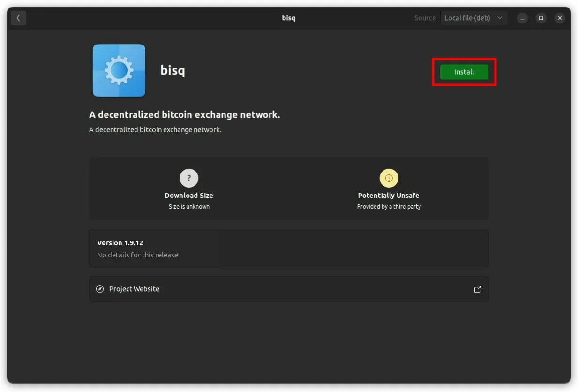Screen dimensions: 578x392
Task: Minimize the bisq window
Action: [x=522, y=18]
